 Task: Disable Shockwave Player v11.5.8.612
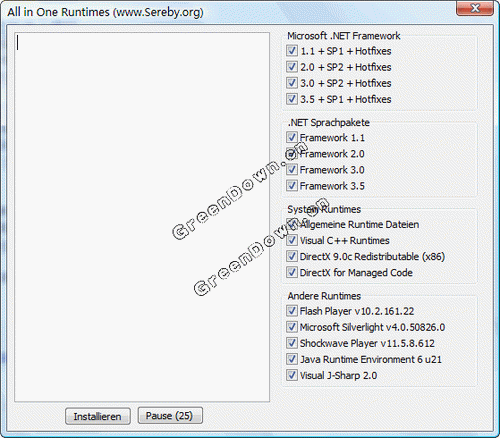292,343
